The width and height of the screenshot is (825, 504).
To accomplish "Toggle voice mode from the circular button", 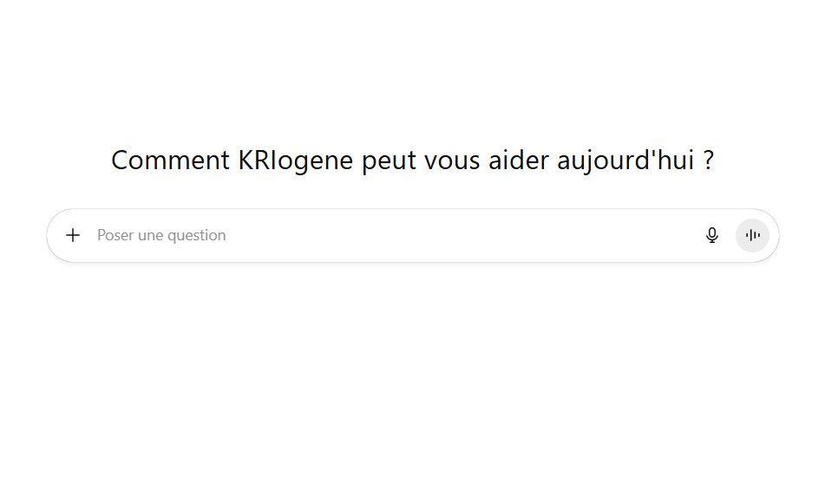I will click(x=752, y=235).
